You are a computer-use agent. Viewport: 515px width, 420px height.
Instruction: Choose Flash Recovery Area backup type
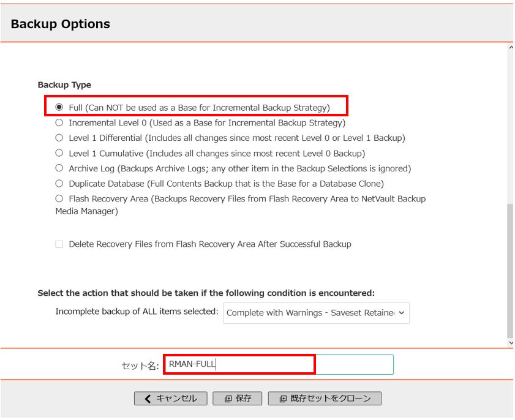point(59,198)
